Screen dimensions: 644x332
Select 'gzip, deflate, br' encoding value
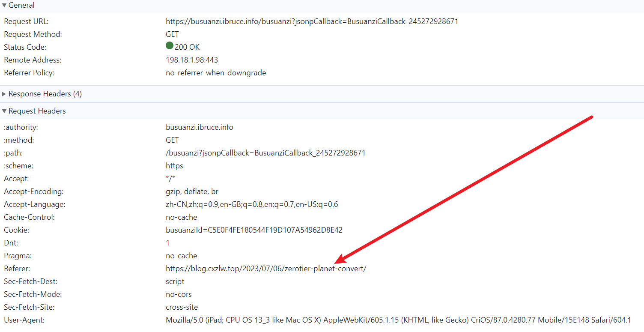[x=192, y=191]
